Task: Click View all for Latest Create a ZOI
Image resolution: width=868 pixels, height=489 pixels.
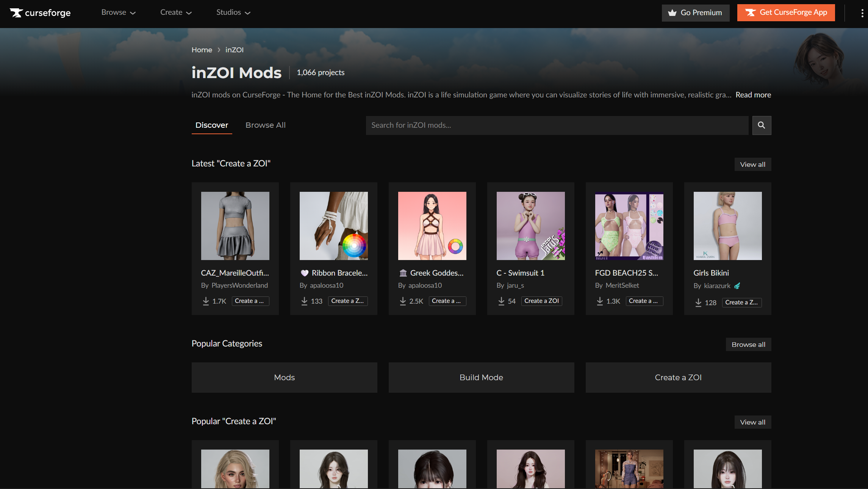Action: point(752,165)
